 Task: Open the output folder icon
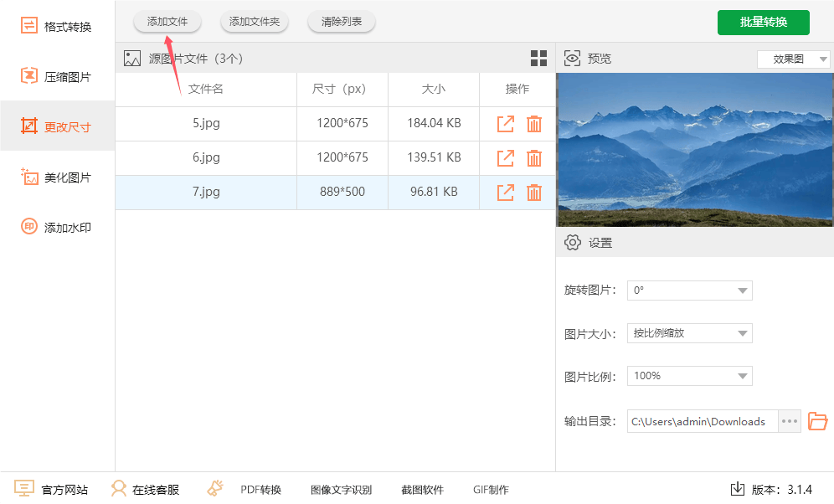click(817, 421)
